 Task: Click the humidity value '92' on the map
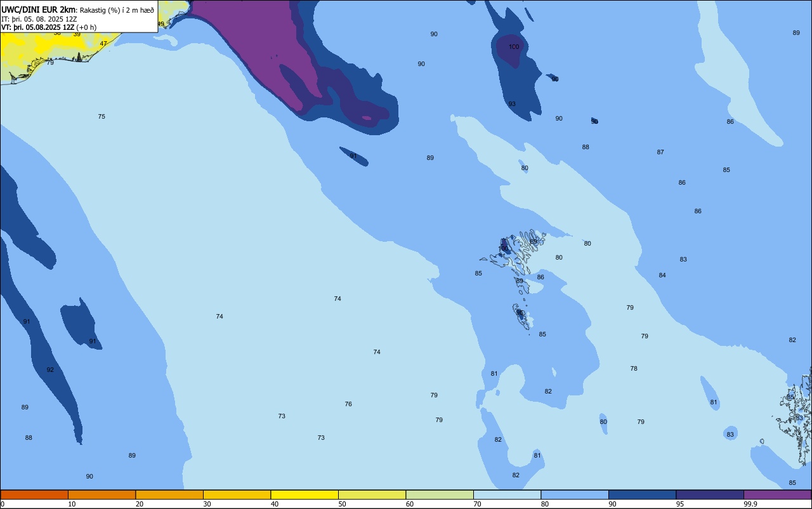50,370
